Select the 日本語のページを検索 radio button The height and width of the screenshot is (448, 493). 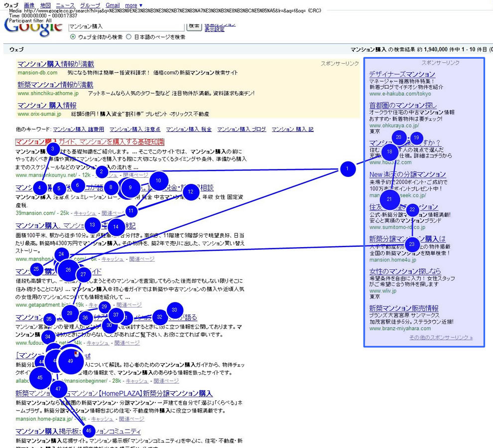coord(128,37)
